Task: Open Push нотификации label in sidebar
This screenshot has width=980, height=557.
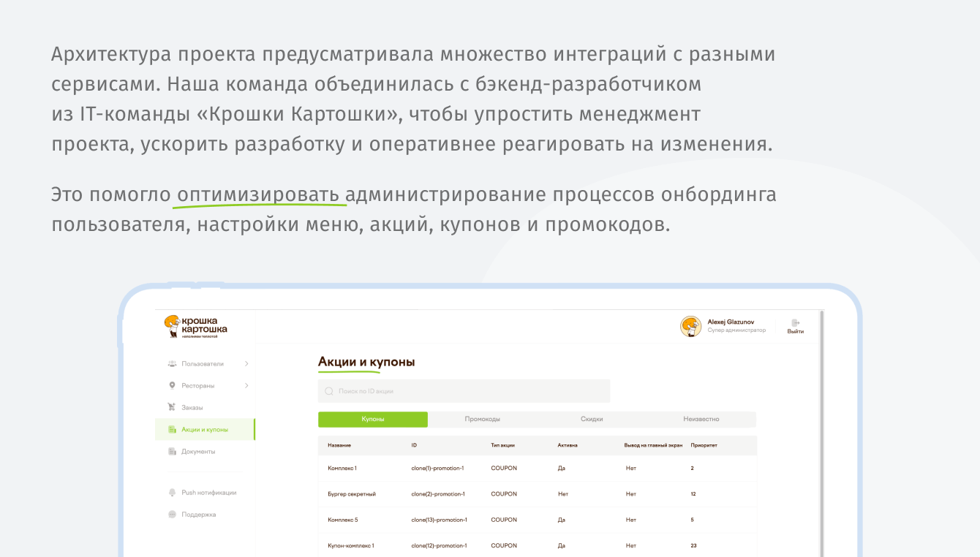Action: click(209, 493)
